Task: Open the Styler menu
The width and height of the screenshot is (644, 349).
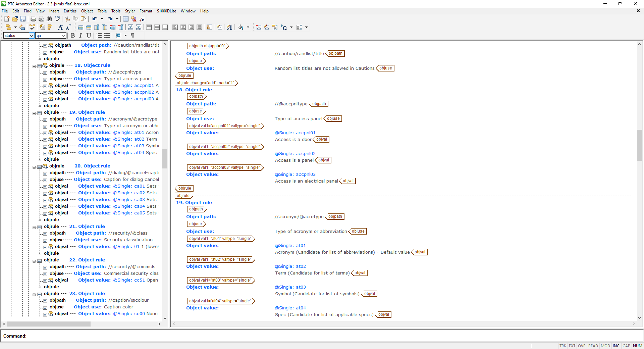Action: point(130,11)
